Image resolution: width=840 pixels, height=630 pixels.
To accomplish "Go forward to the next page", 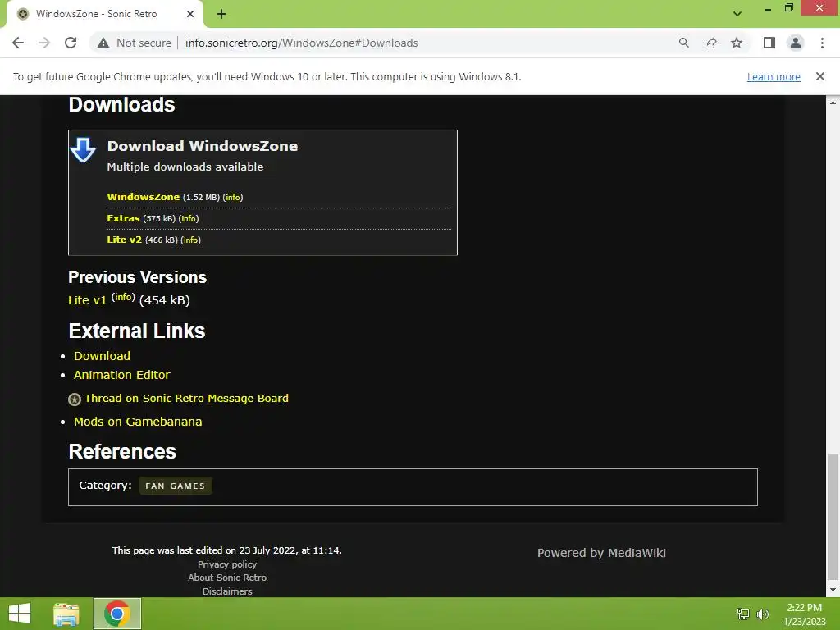I will pyautogui.click(x=44, y=43).
